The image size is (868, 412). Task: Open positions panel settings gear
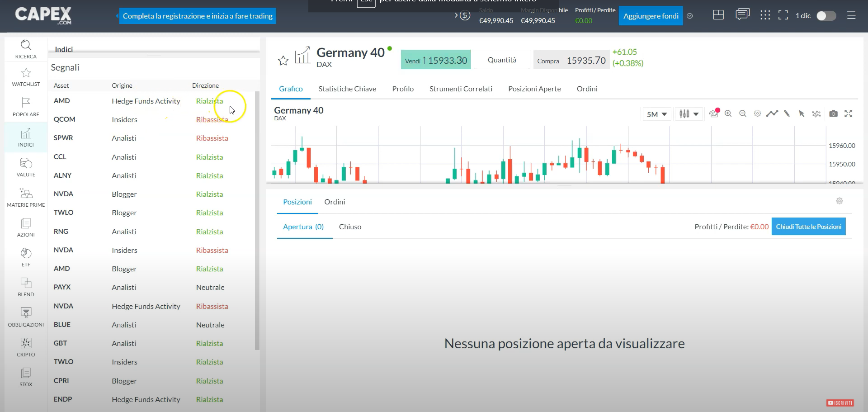[840, 201]
